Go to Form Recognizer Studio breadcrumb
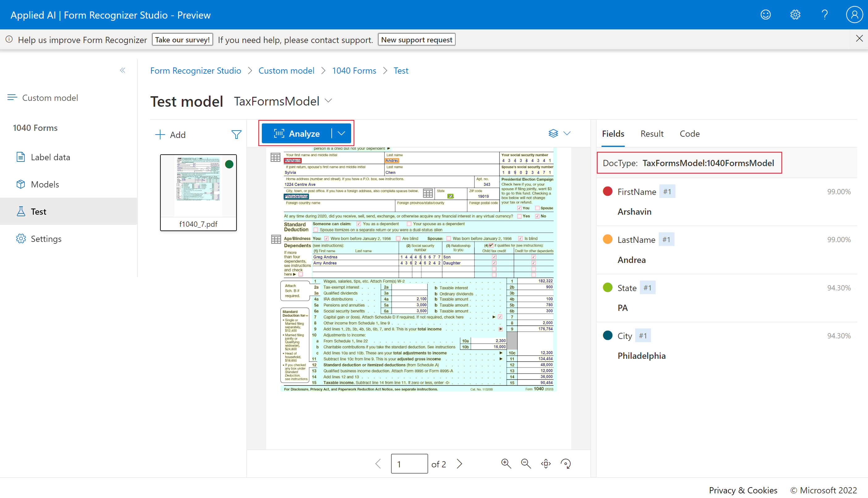 point(195,71)
